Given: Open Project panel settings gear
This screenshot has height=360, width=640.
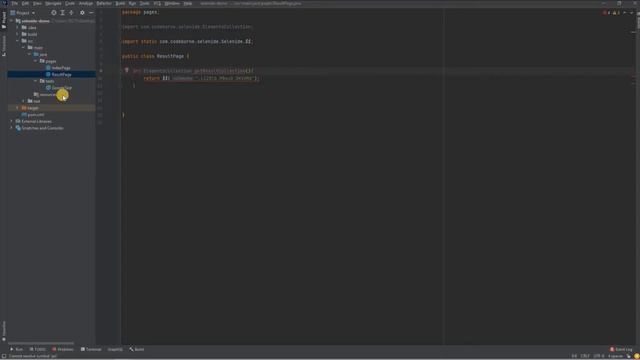Looking at the screenshot, I should click(82, 13).
